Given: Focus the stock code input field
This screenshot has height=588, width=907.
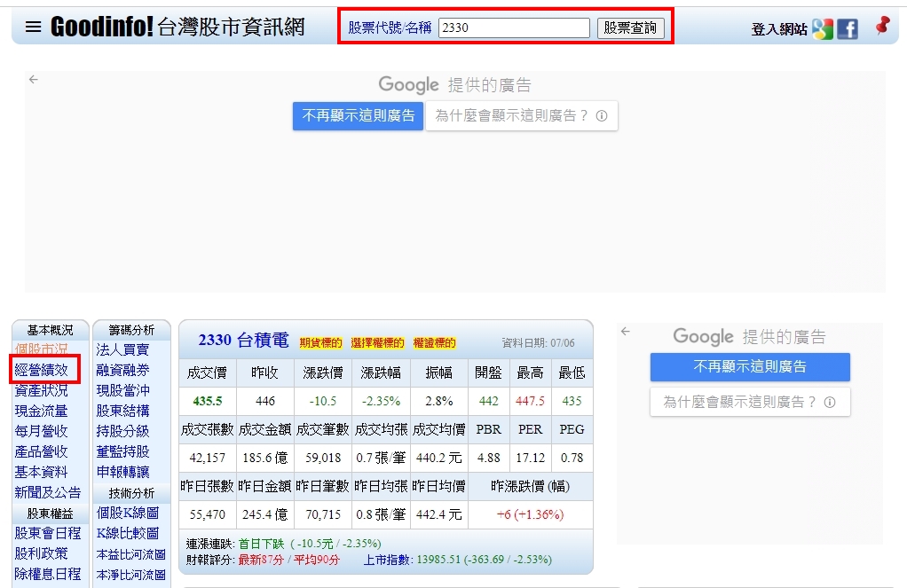Looking at the screenshot, I should pyautogui.click(x=514, y=27).
